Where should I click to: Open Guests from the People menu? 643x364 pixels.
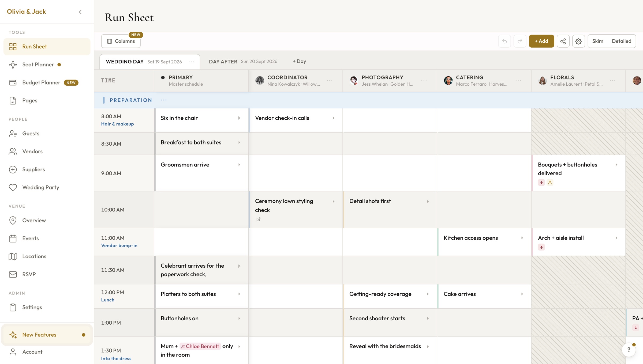point(47,133)
